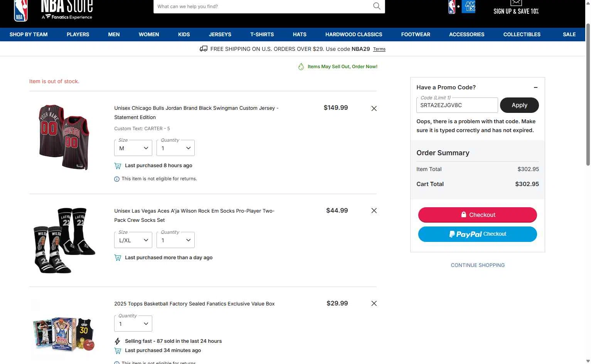The width and height of the screenshot is (591, 364).
Task: Open the Hardwood Classics menu
Action: click(x=354, y=34)
